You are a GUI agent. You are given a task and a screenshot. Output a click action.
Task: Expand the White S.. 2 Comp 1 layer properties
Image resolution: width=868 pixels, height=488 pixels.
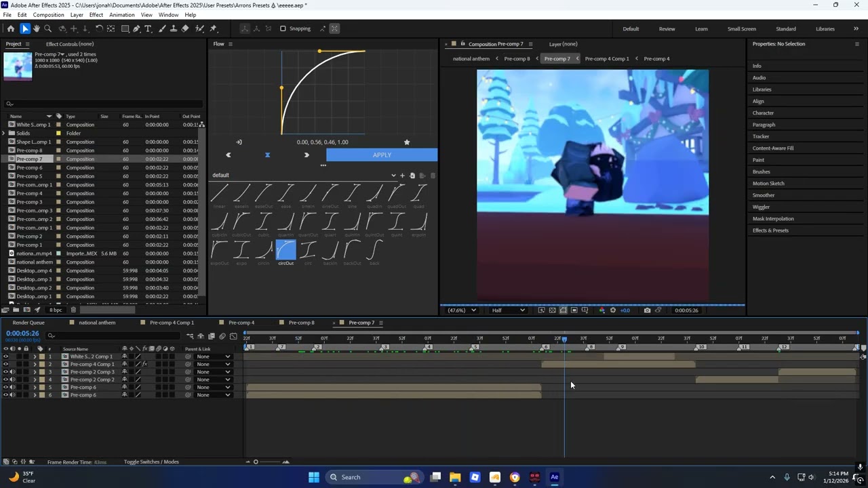35,357
